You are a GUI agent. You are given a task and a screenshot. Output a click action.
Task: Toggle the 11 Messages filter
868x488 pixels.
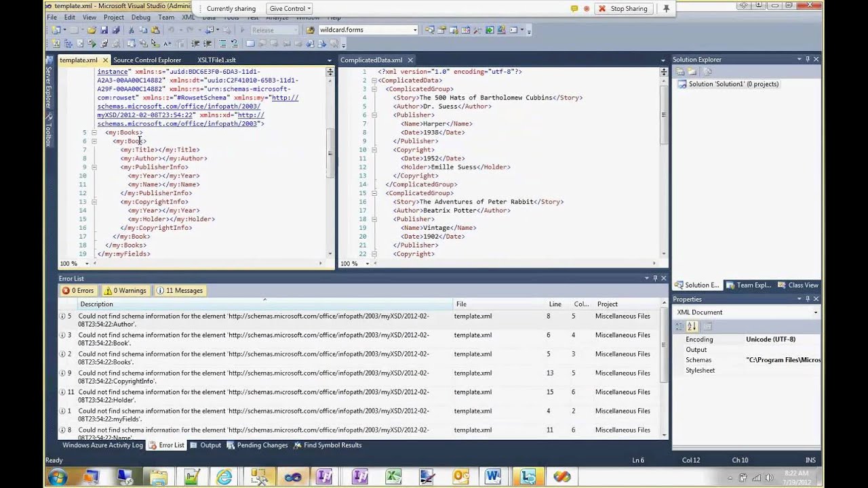(x=180, y=290)
